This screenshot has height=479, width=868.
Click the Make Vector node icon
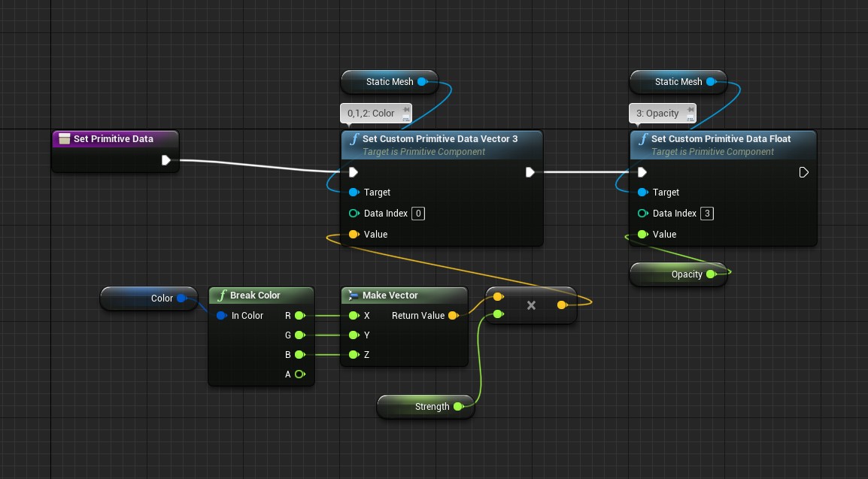354,296
